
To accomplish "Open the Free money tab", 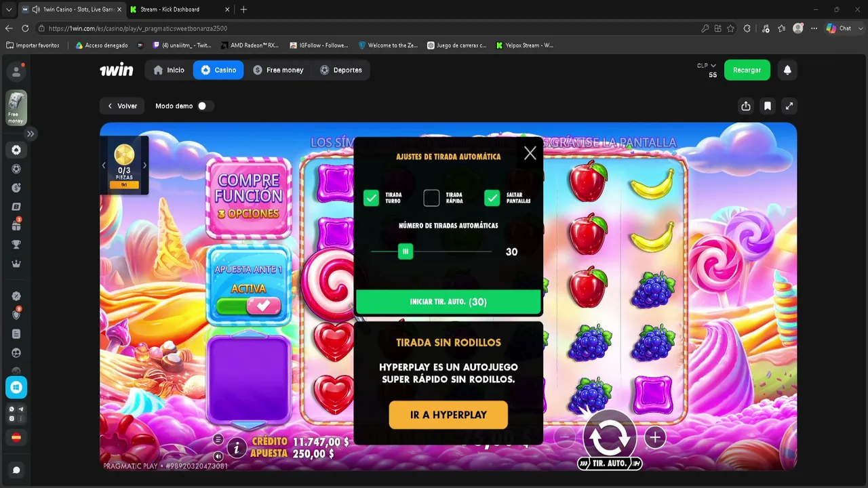I will pyautogui.click(x=279, y=70).
